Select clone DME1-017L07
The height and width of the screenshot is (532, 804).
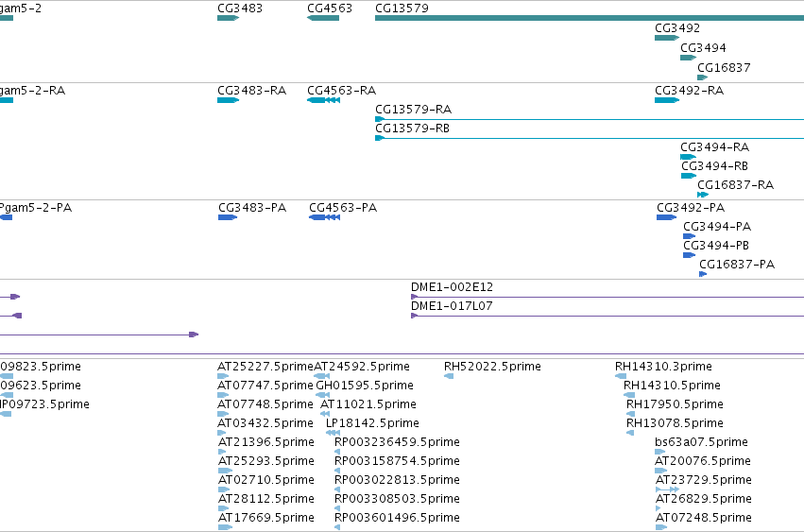[452, 306]
